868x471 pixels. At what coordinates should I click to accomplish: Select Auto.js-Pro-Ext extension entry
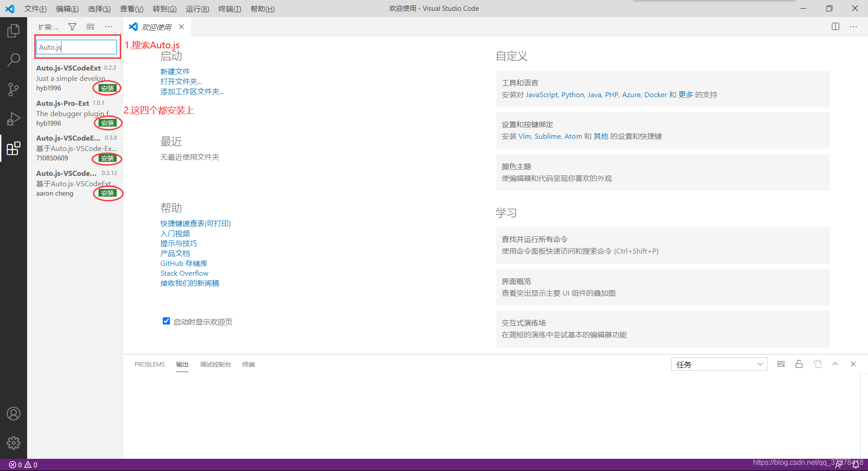75,113
